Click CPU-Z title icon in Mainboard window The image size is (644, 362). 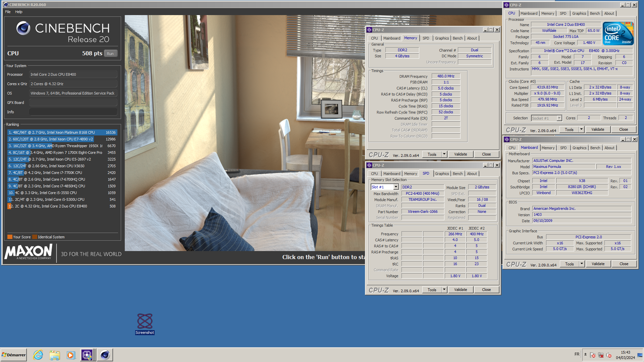click(507, 139)
